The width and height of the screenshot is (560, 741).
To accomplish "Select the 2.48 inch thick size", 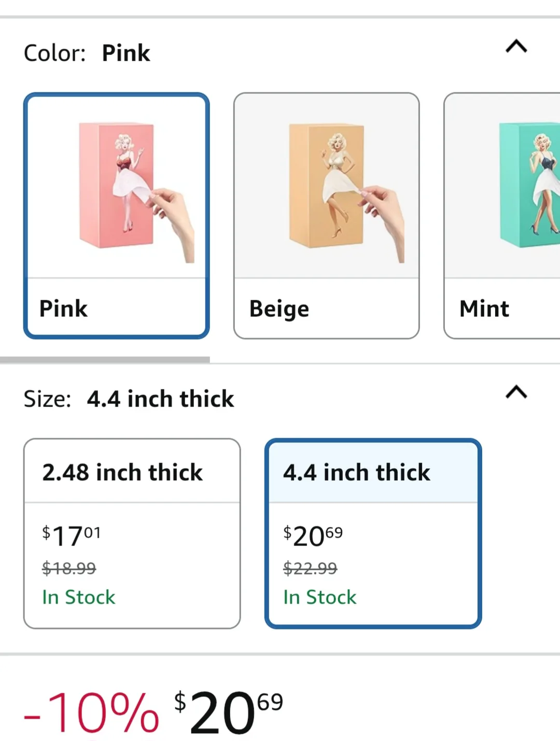I will point(122,472).
